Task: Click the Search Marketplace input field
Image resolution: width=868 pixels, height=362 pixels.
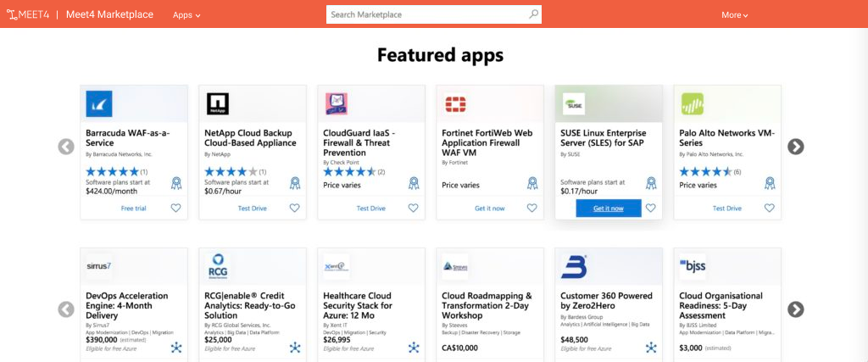Action: pos(433,14)
